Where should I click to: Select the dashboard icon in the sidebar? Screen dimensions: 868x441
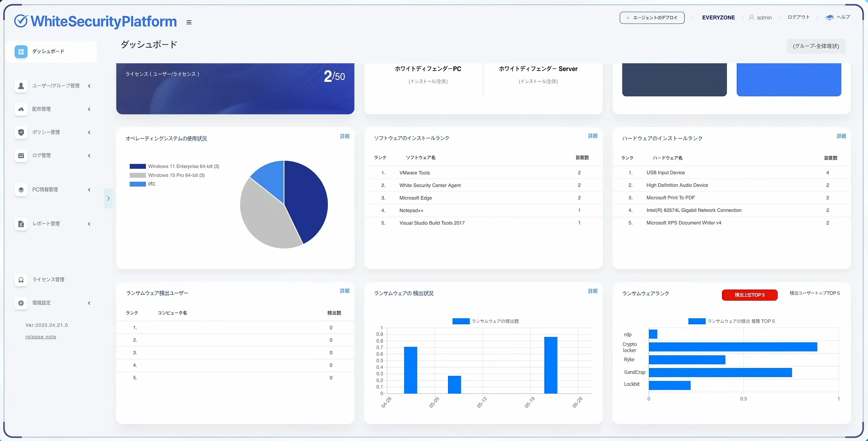(21, 51)
